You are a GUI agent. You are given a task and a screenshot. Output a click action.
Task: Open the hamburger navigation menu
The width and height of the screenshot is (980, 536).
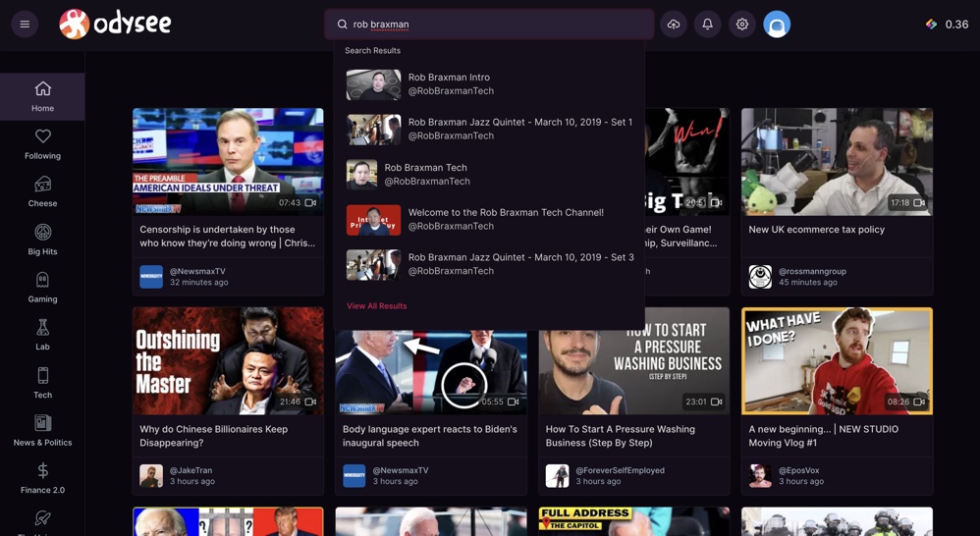tap(25, 25)
